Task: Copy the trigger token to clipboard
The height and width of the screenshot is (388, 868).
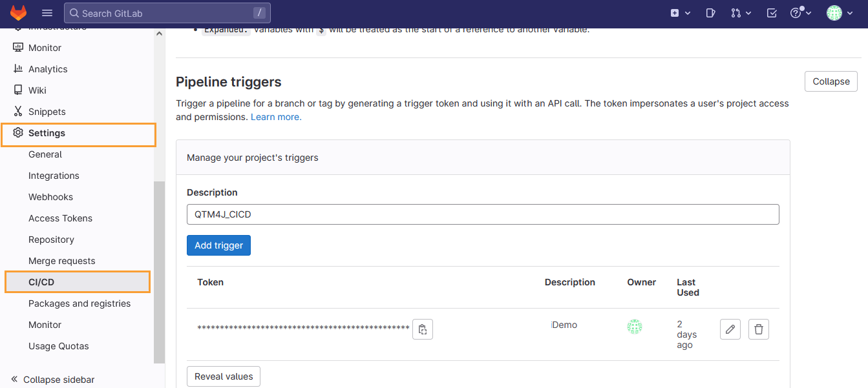Action: click(x=423, y=329)
